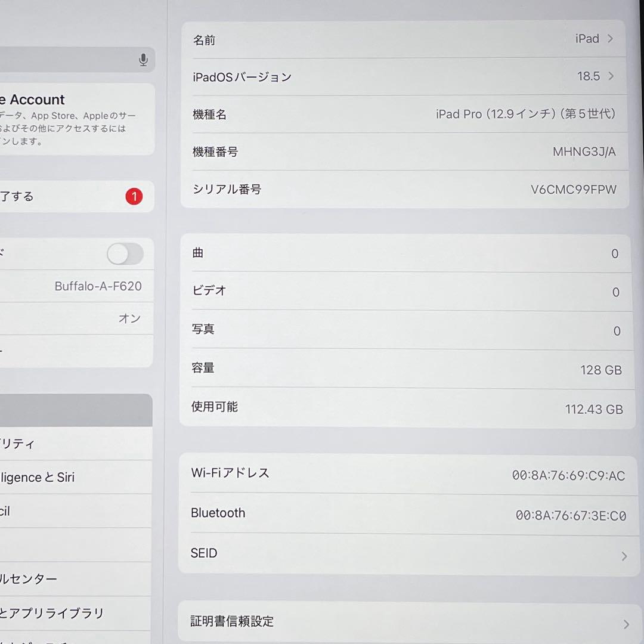Viewport: 644px width, 644px height.
Task: Open 証明書信頼設定 certificate trust settings
Action: (x=405, y=621)
